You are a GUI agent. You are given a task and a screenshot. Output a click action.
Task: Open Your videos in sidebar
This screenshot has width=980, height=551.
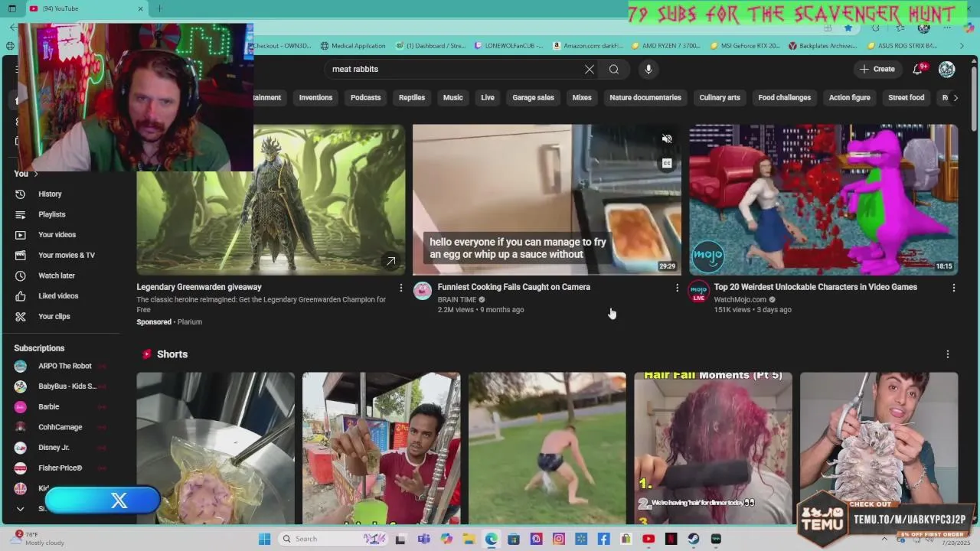[x=57, y=235]
